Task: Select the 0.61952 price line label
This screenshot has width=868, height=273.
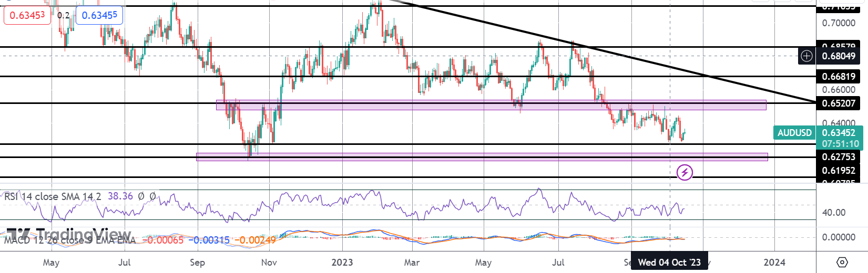Action: (839, 170)
